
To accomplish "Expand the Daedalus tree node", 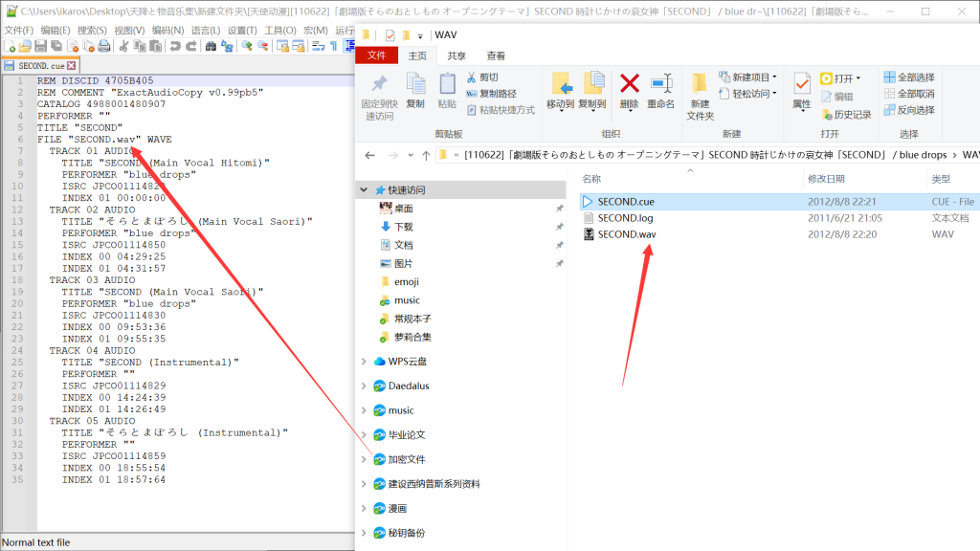I will click(x=364, y=386).
